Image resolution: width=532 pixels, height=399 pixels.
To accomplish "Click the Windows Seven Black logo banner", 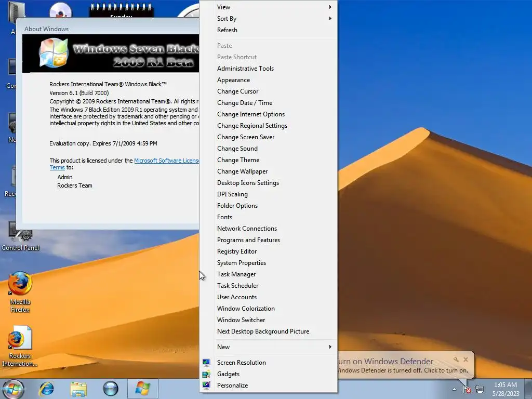I will tap(111, 54).
